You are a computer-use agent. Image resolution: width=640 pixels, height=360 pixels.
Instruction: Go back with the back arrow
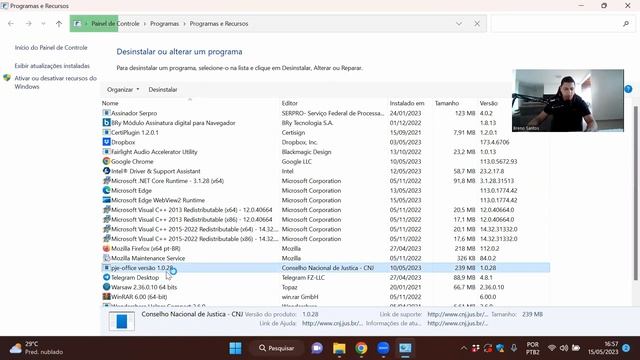tap(11, 24)
